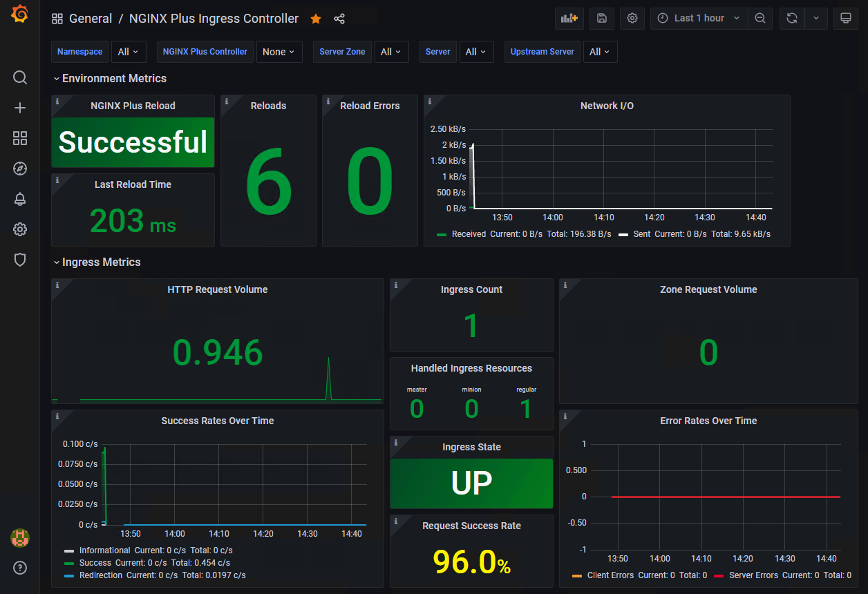This screenshot has width=868, height=594.
Task: Open the HTTP Request Volume panel title menu
Action: [x=218, y=289]
